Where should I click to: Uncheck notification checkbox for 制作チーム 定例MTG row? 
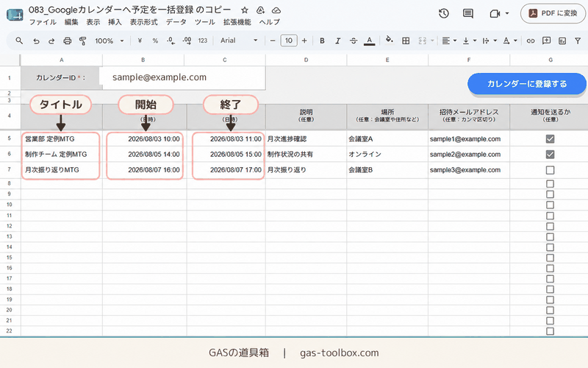(550, 155)
